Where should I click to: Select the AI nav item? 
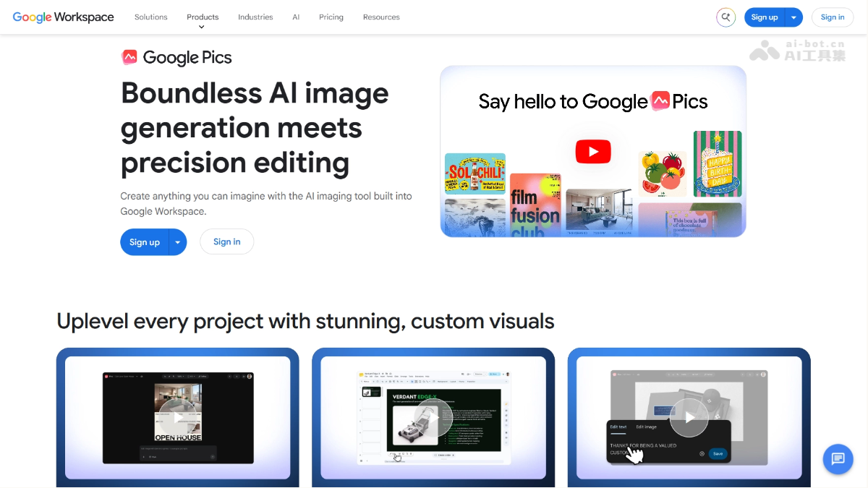pyautogui.click(x=296, y=17)
